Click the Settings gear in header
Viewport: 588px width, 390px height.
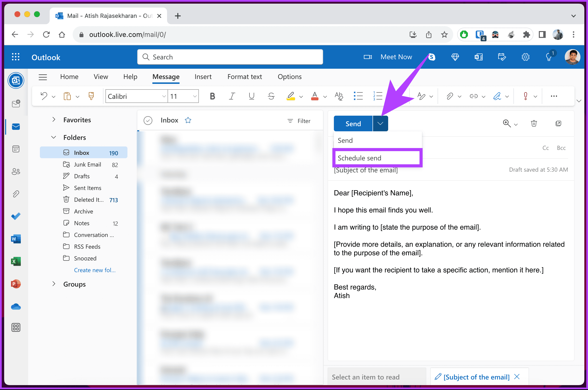pyautogui.click(x=525, y=57)
